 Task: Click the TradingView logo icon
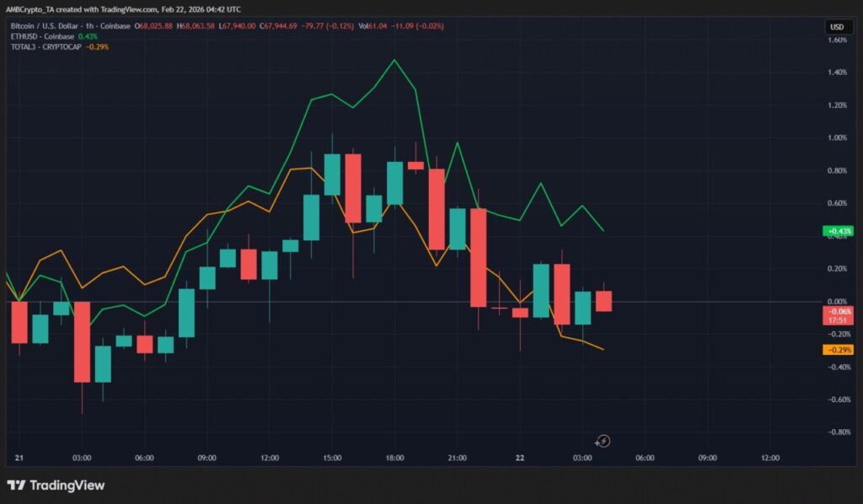(x=15, y=485)
